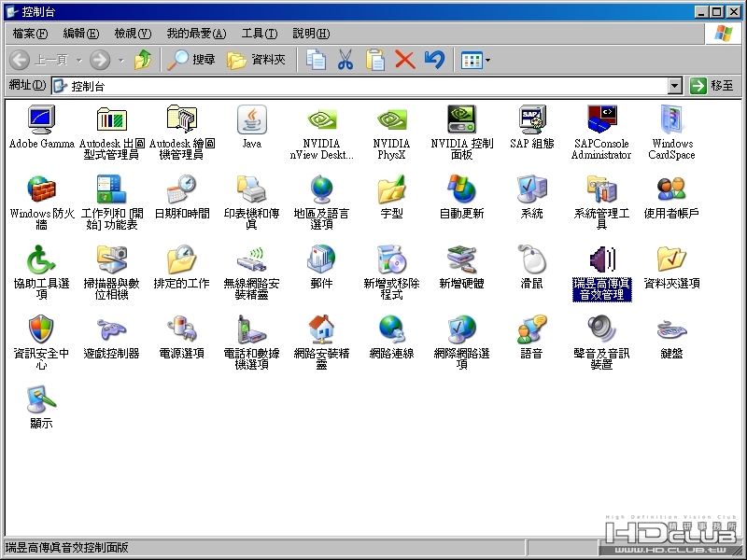Viewport: 747px width, 560px height.
Task: Open NVIDIA PhysX settings icon
Action: pos(391,120)
